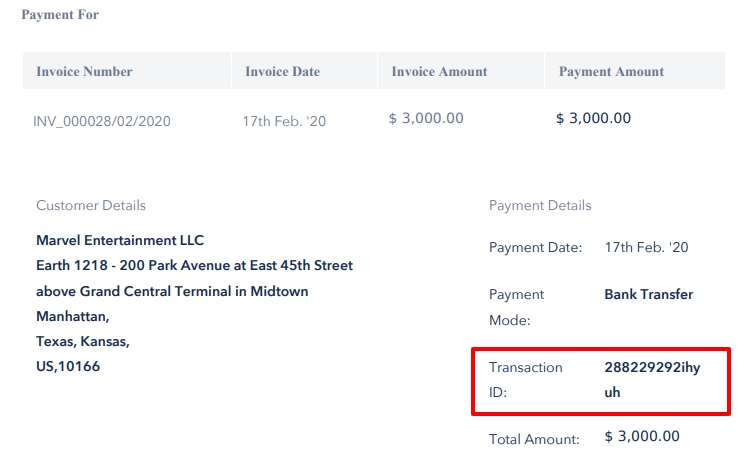Click the Customer Details label
Viewport: 745px width, 456px height.
click(91, 205)
